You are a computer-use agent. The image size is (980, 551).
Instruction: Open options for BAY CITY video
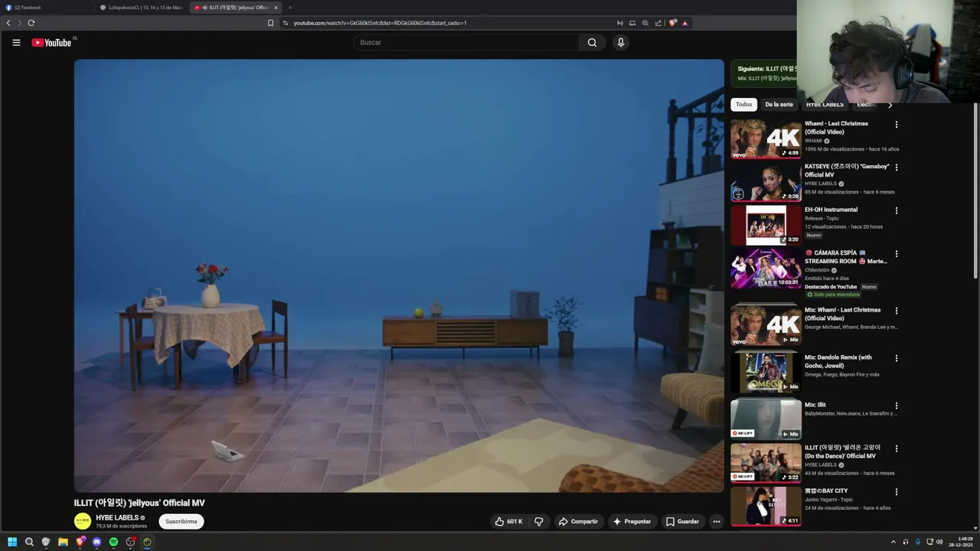[x=897, y=492]
